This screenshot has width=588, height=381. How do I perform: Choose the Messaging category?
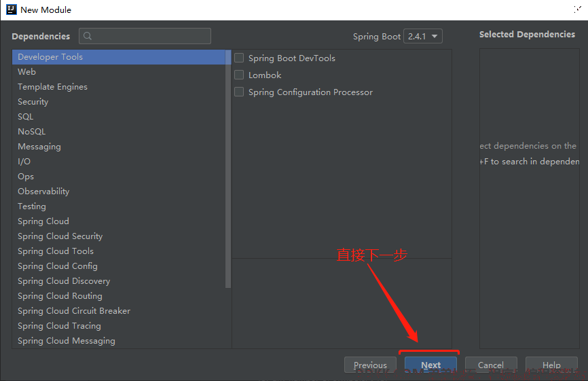pyautogui.click(x=119, y=147)
